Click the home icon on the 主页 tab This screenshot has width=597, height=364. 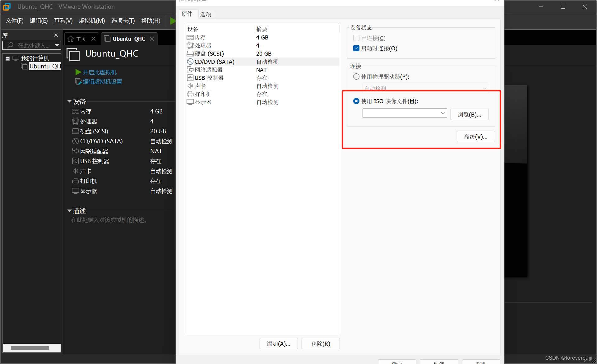point(71,39)
